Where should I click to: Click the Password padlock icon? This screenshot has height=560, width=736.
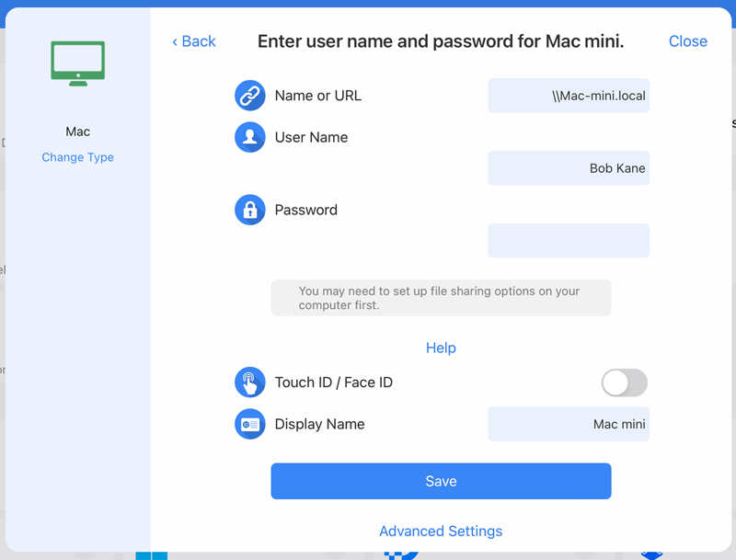point(249,210)
